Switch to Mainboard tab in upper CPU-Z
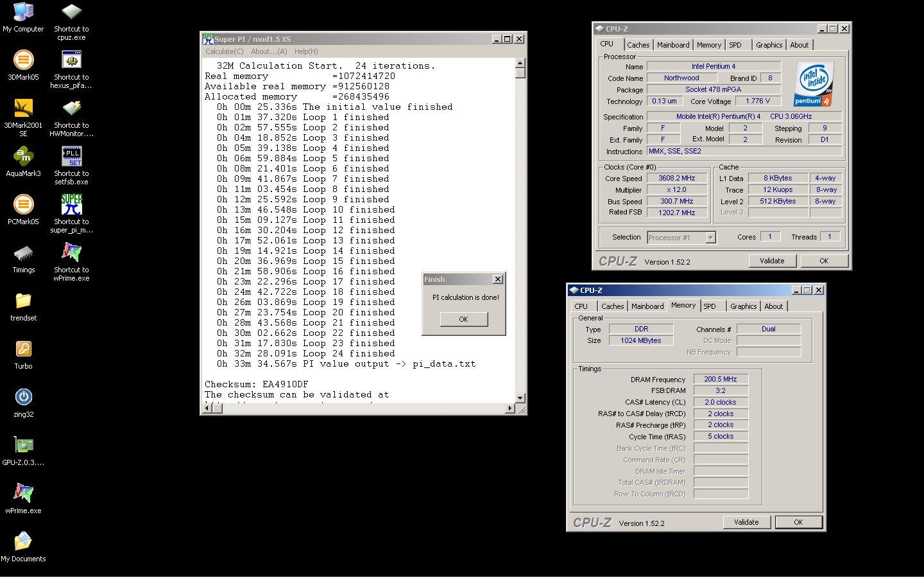Image resolution: width=924 pixels, height=578 pixels. pos(673,45)
